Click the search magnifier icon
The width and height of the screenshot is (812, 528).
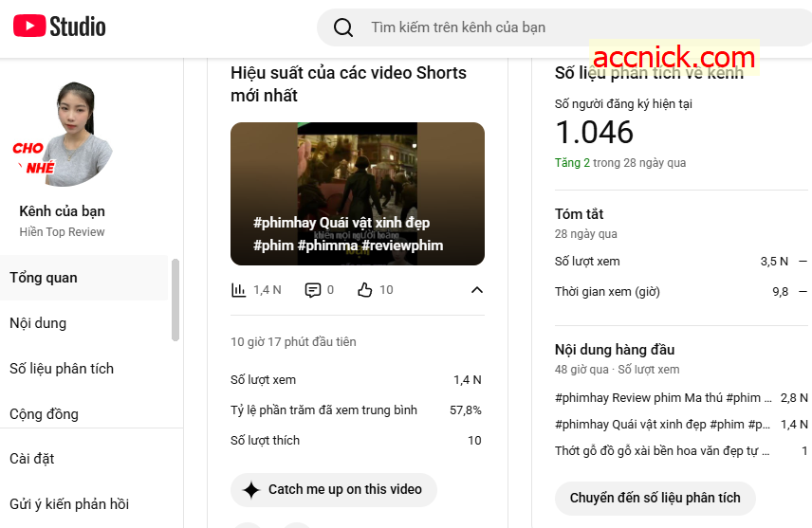(x=342, y=27)
